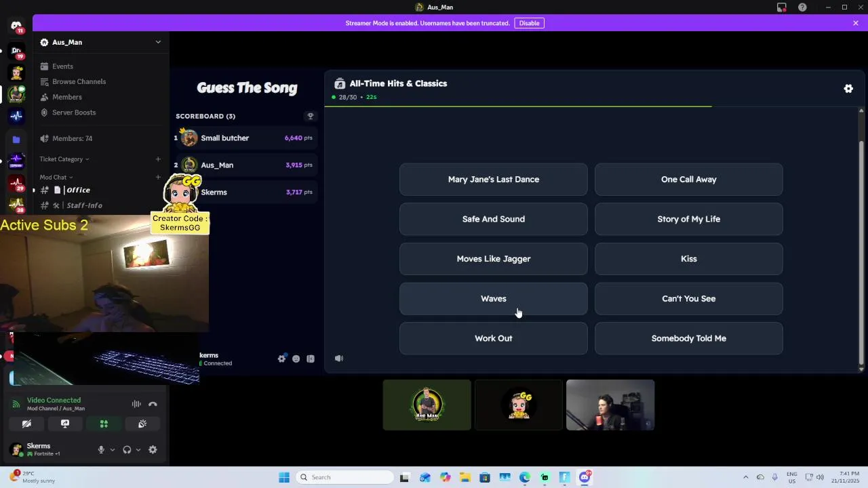Open Discord direct messages home icon
Image resolution: width=868 pixels, height=488 pixels.
coord(16,26)
